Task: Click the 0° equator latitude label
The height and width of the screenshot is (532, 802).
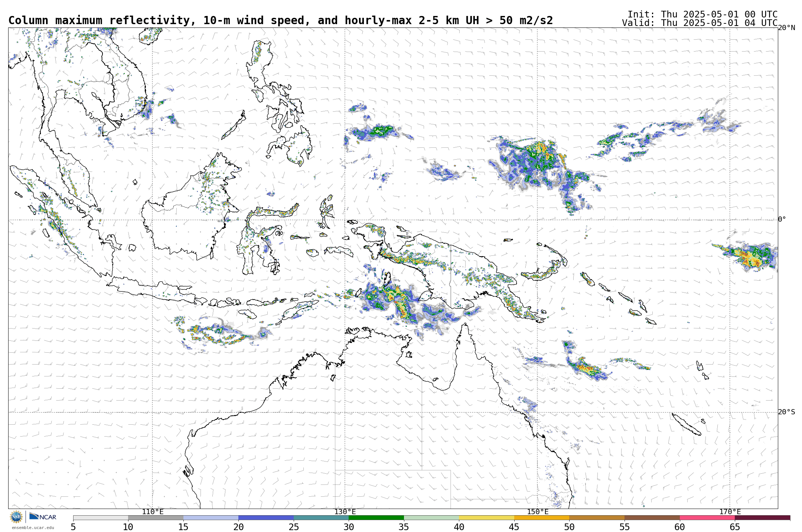Action: pos(782,219)
